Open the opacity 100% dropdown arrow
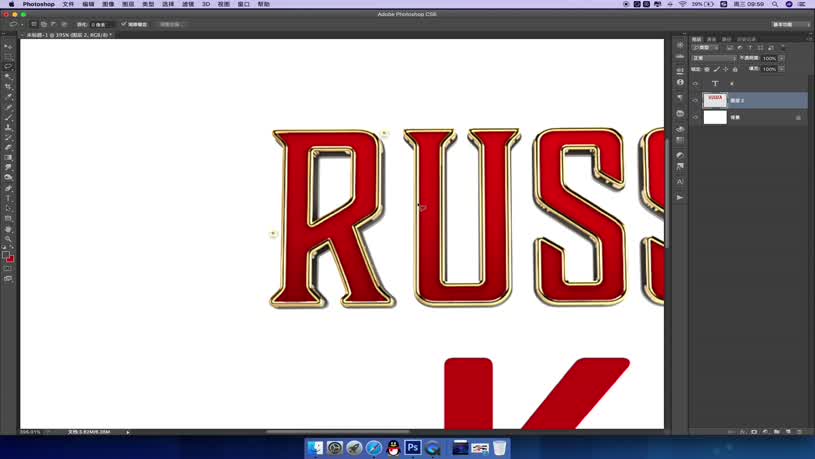 click(781, 58)
